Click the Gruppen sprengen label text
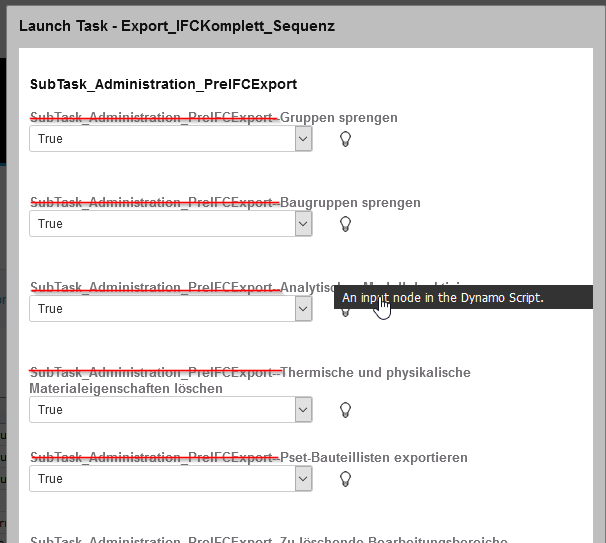The image size is (606, 543). (338, 118)
